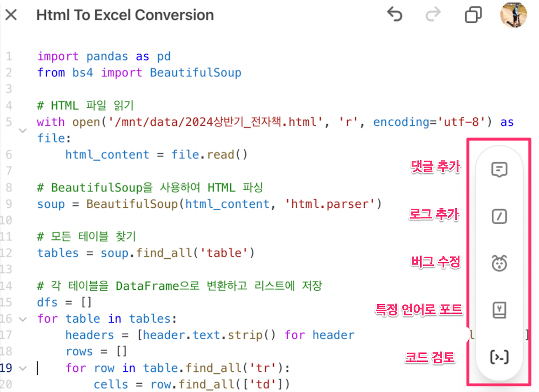The width and height of the screenshot is (539, 392).
Task: Click the redo arrow icon
Action: coord(433,15)
